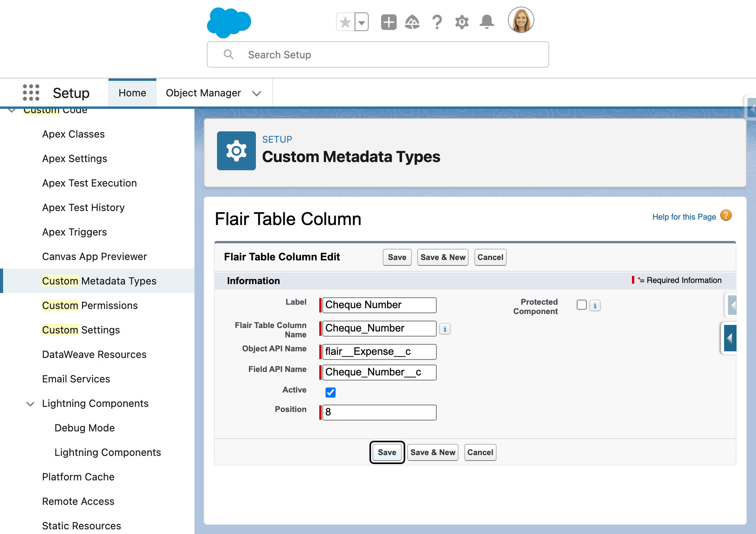
Task: Click the Field API Name field
Action: [379, 372]
